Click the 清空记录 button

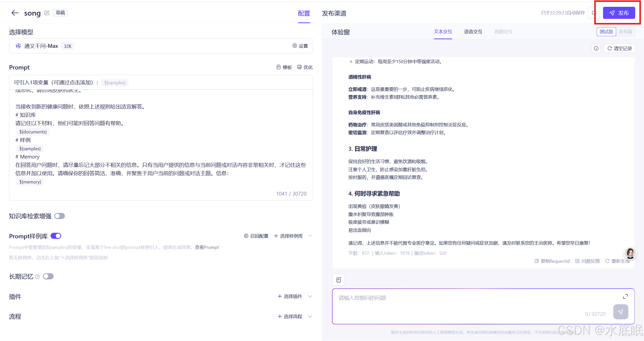[x=620, y=48]
